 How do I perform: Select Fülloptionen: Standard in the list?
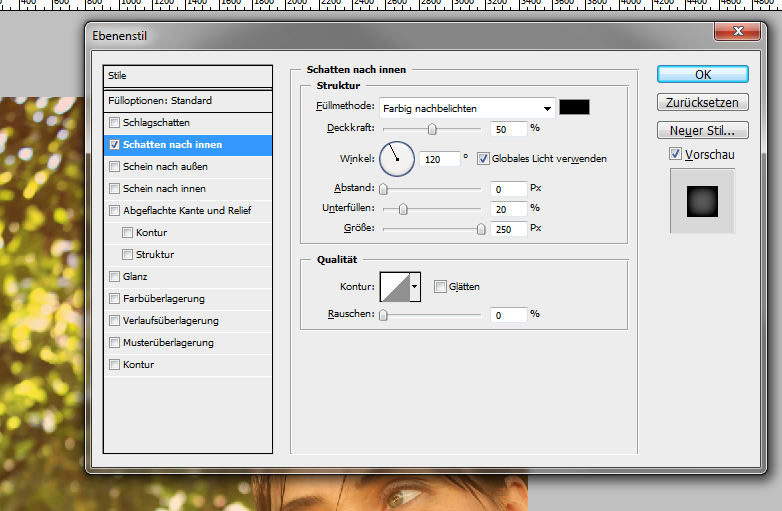(188, 101)
